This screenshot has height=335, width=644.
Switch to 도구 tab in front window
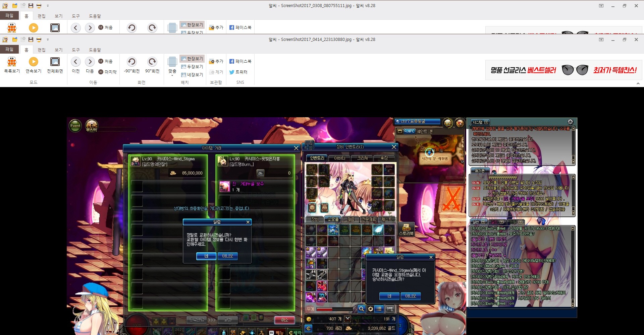(x=76, y=50)
